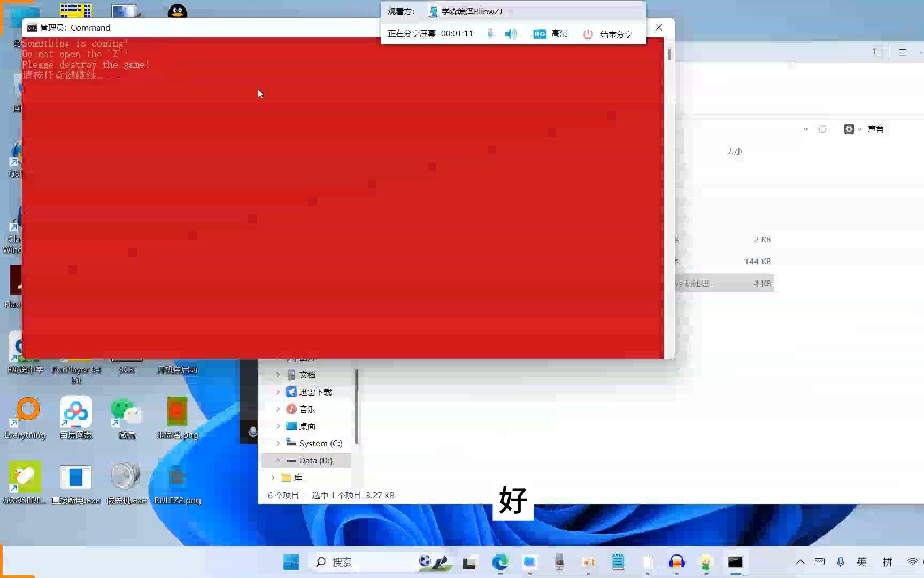Screen dimensions: 924x578
Task: Collapse Data (D:) drive in Explorer tree
Action: pyautogui.click(x=278, y=460)
